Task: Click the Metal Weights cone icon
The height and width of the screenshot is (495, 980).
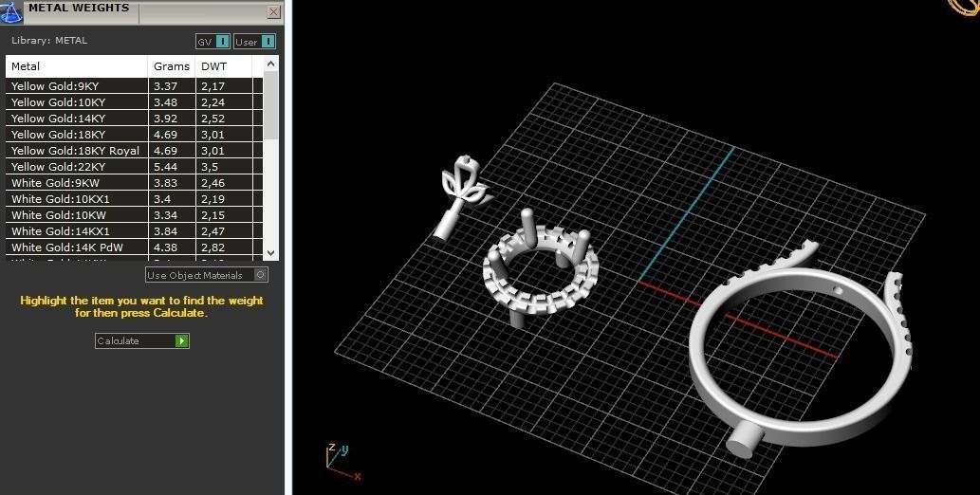Action: click(11, 12)
